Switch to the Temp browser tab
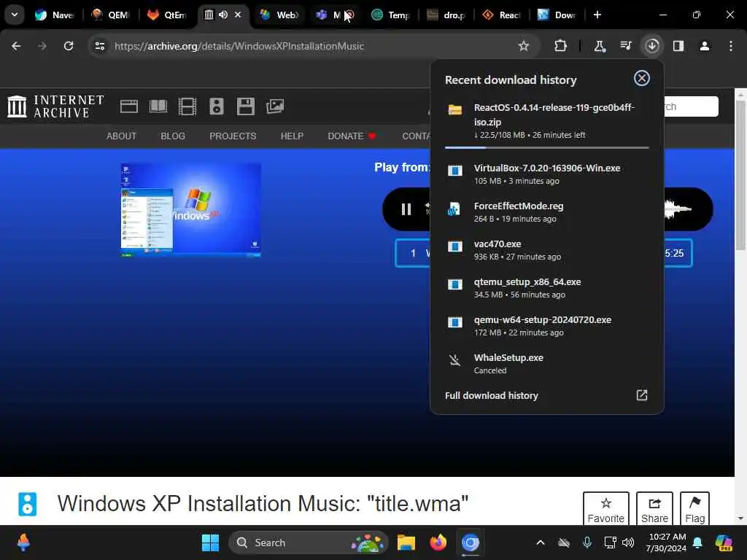The image size is (747, 560). (391, 15)
